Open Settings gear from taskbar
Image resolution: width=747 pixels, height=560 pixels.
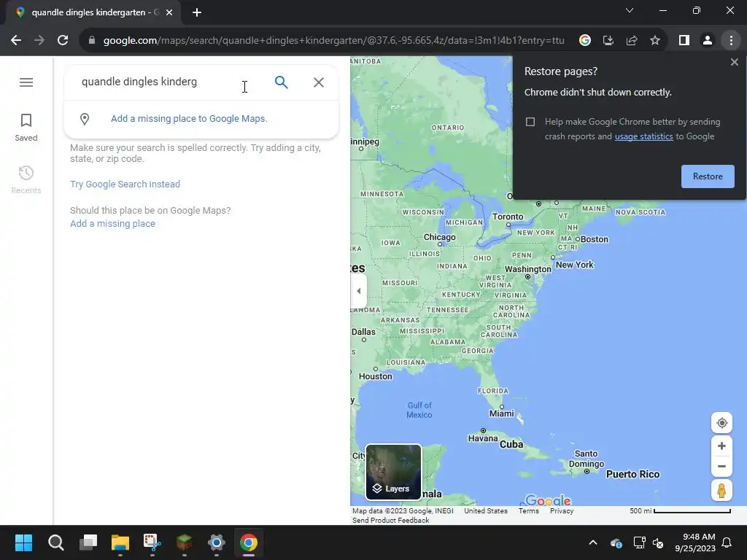click(216, 542)
